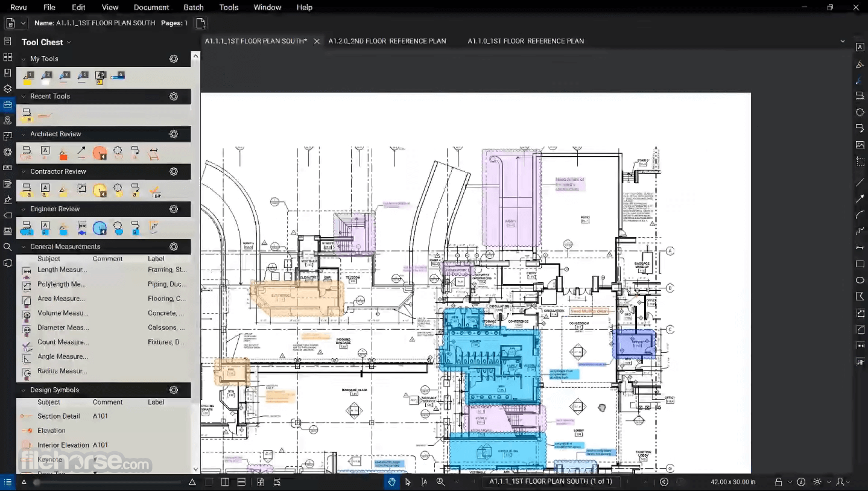Open the Layers panel in left sidebar
Image resolution: width=868 pixels, height=491 pixels.
click(8, 89)
